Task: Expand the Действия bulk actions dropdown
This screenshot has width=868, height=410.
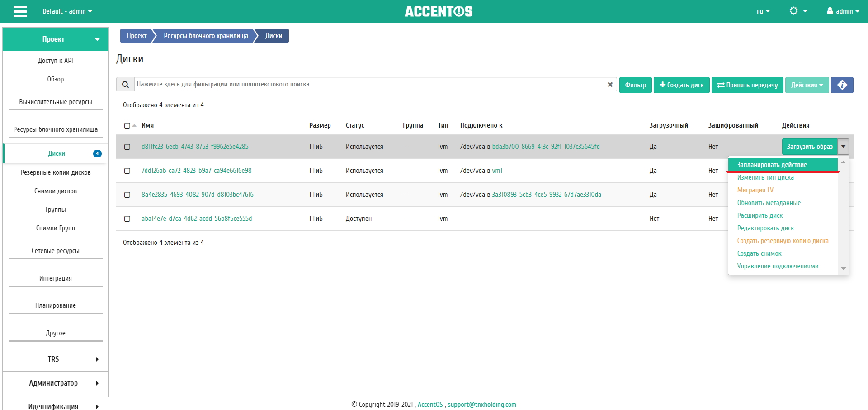Action: 807,85
